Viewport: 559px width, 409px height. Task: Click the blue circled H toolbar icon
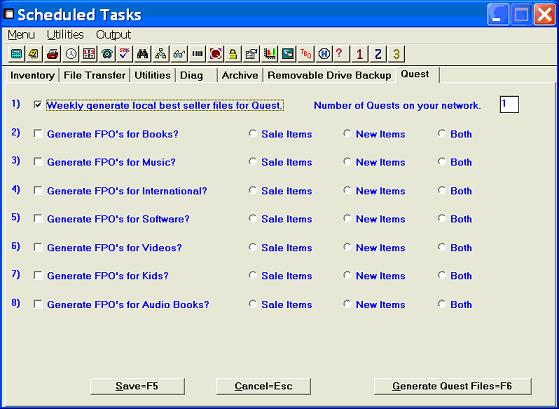pos(324,54)
